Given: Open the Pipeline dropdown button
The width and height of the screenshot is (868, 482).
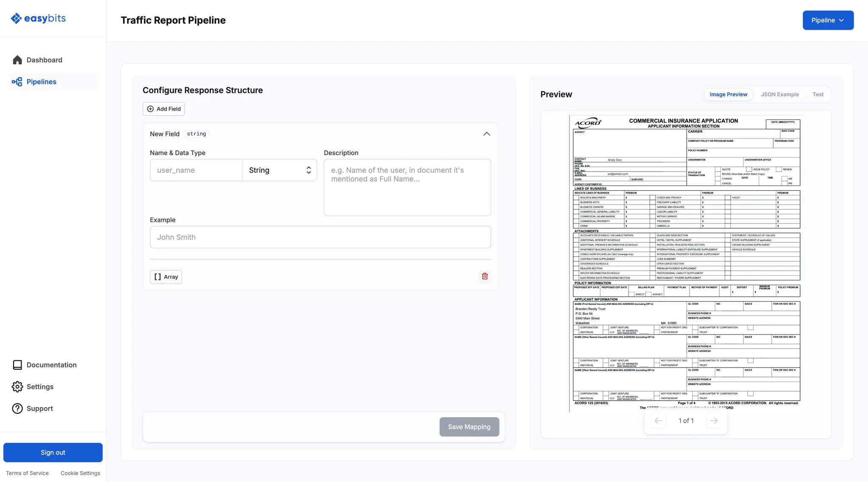Looking at the screenshot, I should point(828,20).
